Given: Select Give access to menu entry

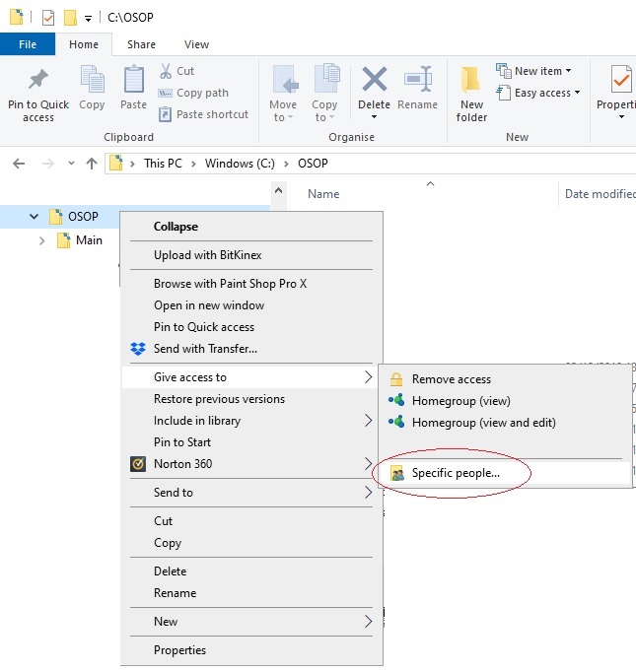Looking at the screenshot, I should coord(250,377).
